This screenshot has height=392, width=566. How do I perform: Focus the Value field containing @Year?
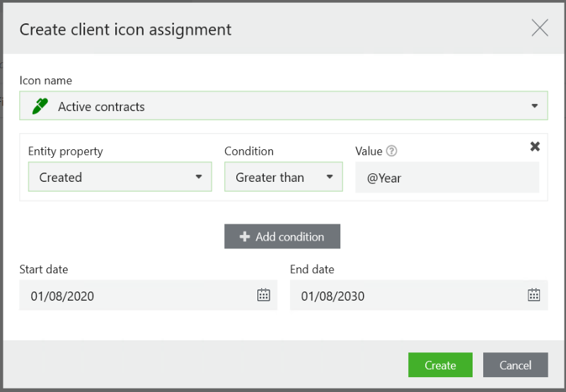(x=447, y=177)
